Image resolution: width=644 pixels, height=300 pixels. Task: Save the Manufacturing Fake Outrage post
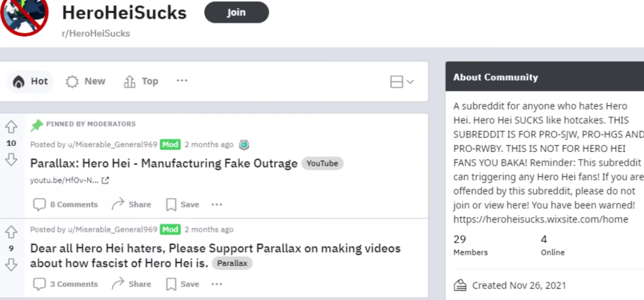tap(183, 204)
